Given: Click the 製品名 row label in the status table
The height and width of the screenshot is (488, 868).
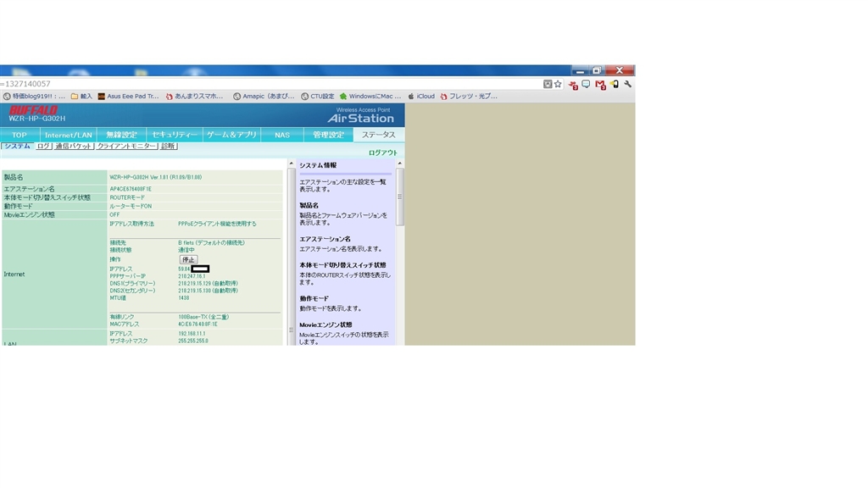Looking at the screenshot, I should point(14,178).
